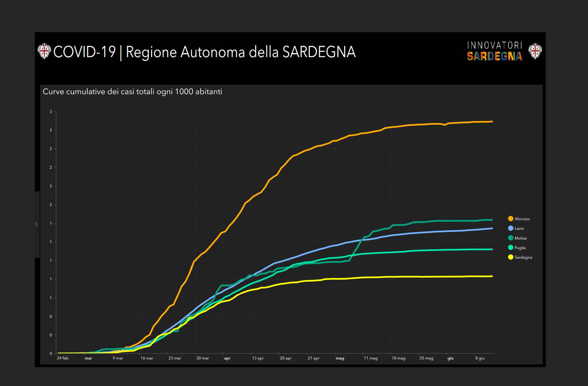Click the '8 giu' date axis label
The width and height of the screenshot is (588, 386).
(480, 358)
